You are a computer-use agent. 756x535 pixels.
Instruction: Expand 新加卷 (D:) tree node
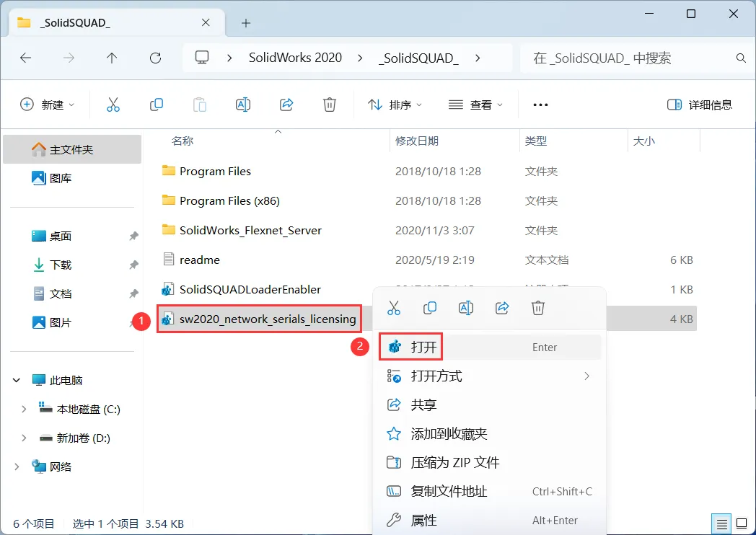24,438
